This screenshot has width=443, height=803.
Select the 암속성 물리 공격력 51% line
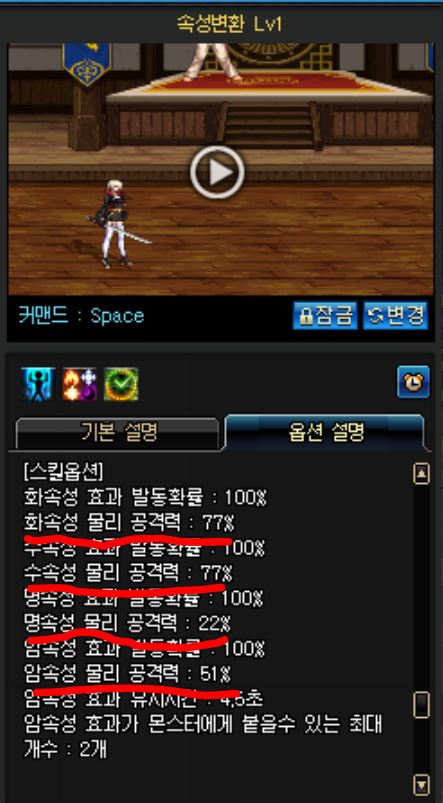[x=127, y=674]
